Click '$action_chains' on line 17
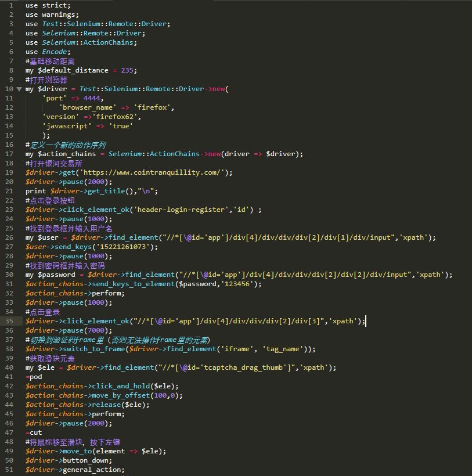Image resolution: width=472 pixels, height=476 pixels. pyautogui.click(x=67, y=154)
